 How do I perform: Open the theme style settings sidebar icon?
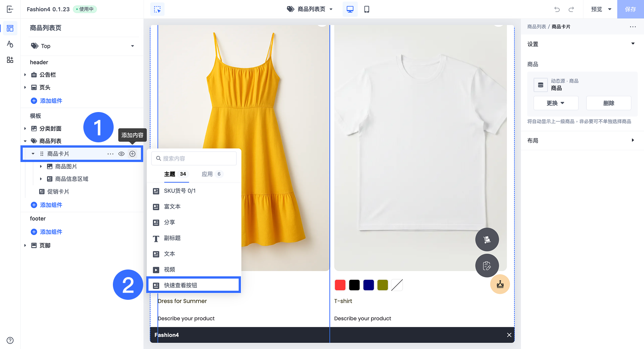[x=10, y=44]
